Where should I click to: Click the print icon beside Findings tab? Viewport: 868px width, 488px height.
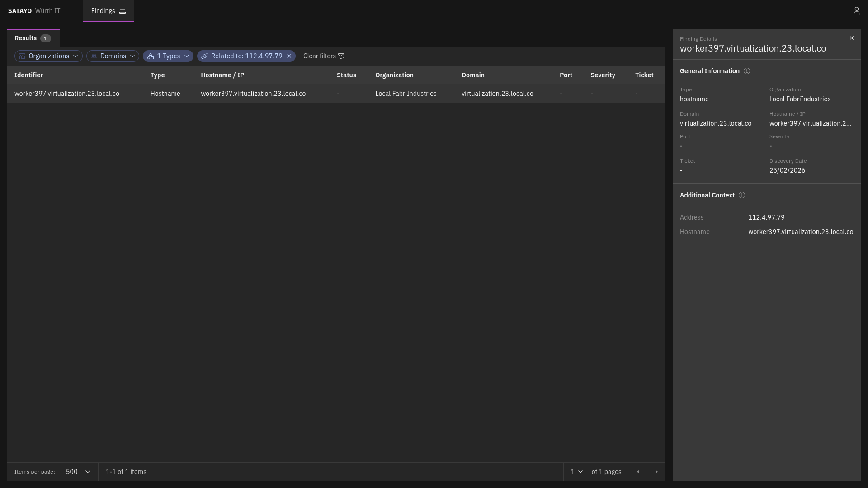pos(122,11)
